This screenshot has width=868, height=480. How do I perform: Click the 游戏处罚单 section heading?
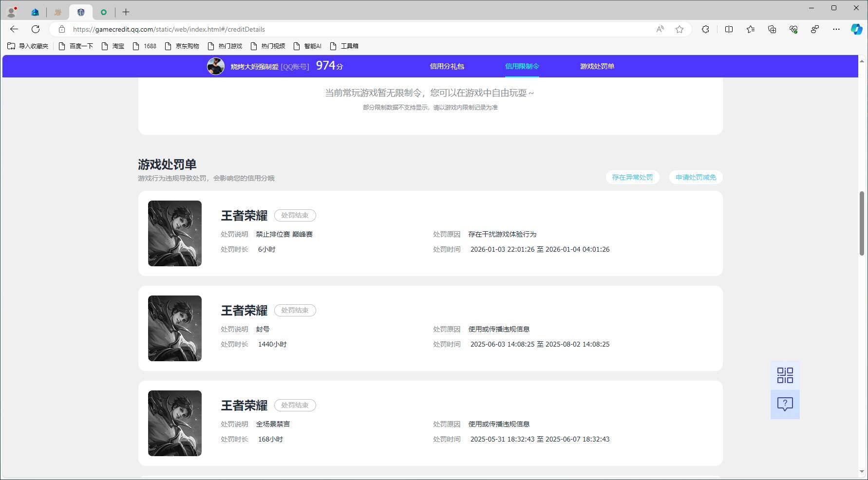click(167, 164)
